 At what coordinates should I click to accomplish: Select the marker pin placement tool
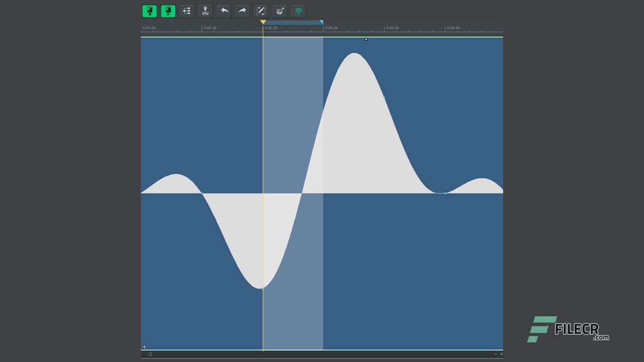coord(205,11)
